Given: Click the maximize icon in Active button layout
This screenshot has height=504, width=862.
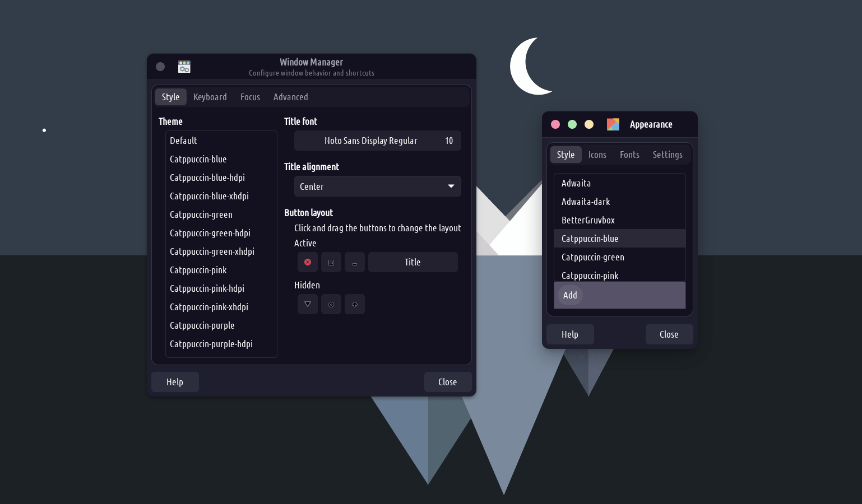Looking at the screenshot, I should point(331,262).
